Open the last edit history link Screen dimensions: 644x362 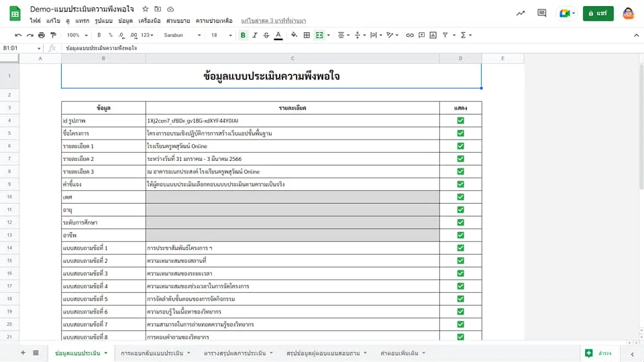tap(274, 21)
